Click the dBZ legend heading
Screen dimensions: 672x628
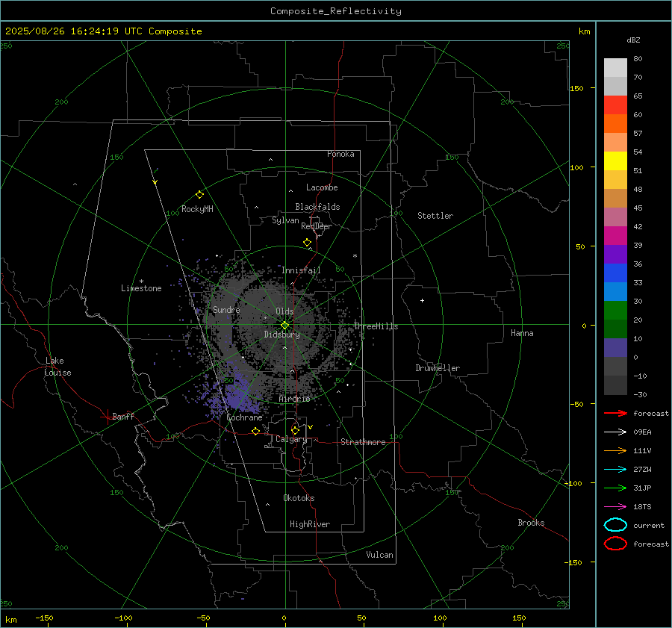[633, 40]
